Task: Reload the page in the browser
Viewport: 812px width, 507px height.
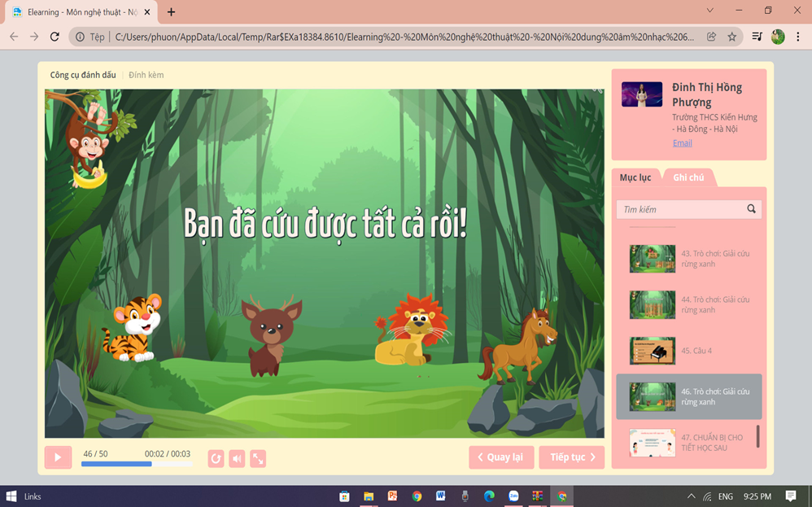Action: [x=55, y=37]
